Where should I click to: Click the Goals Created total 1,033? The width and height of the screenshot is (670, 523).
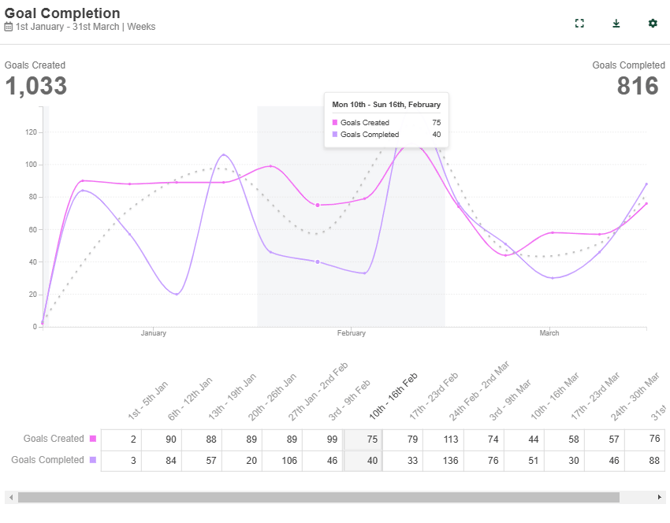tap(36, 86)
